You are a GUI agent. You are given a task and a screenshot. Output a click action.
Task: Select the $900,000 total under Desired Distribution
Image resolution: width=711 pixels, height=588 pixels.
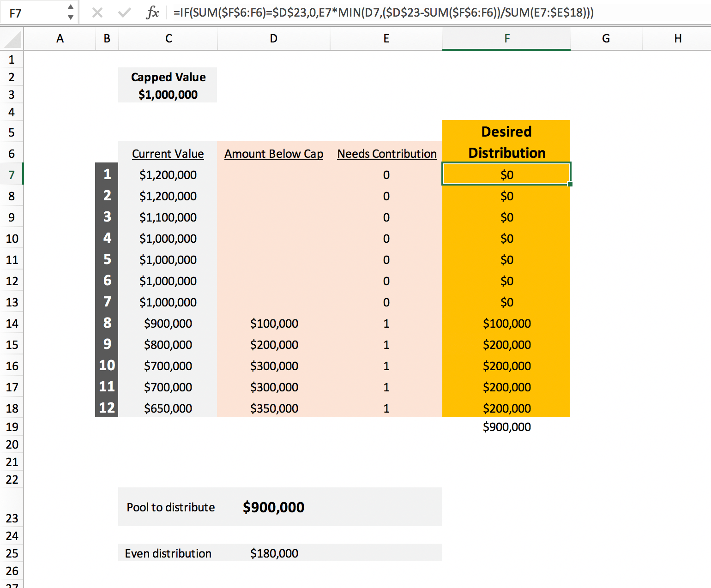pos(506,427)
